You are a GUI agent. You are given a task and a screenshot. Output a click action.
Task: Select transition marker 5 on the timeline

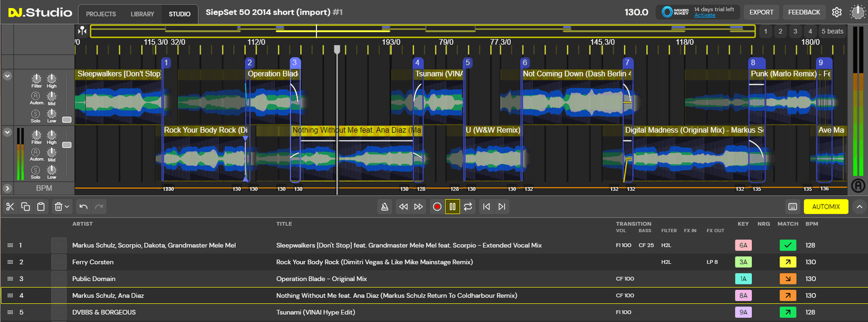[468, 63]
